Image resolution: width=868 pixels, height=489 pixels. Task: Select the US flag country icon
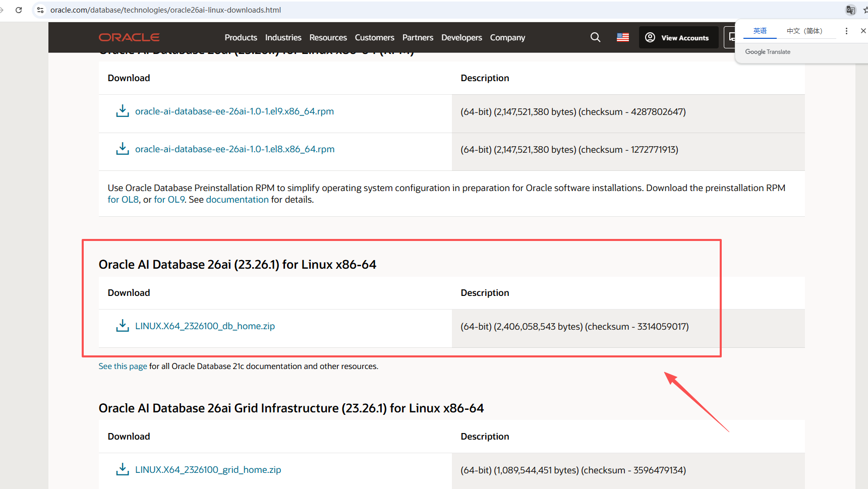tap(623, 37)
